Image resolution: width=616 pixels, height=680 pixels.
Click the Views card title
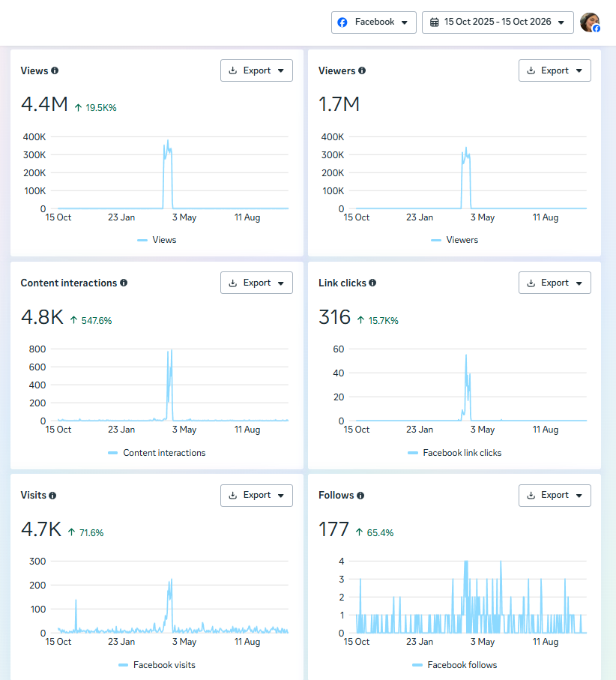pyautogui.click(x=34, y=70)
